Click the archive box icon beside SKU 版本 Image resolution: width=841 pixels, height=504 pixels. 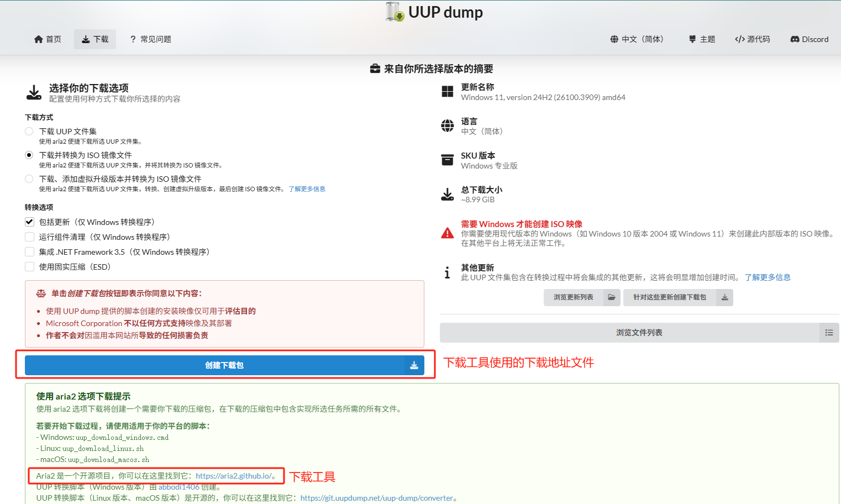[448, 160]
